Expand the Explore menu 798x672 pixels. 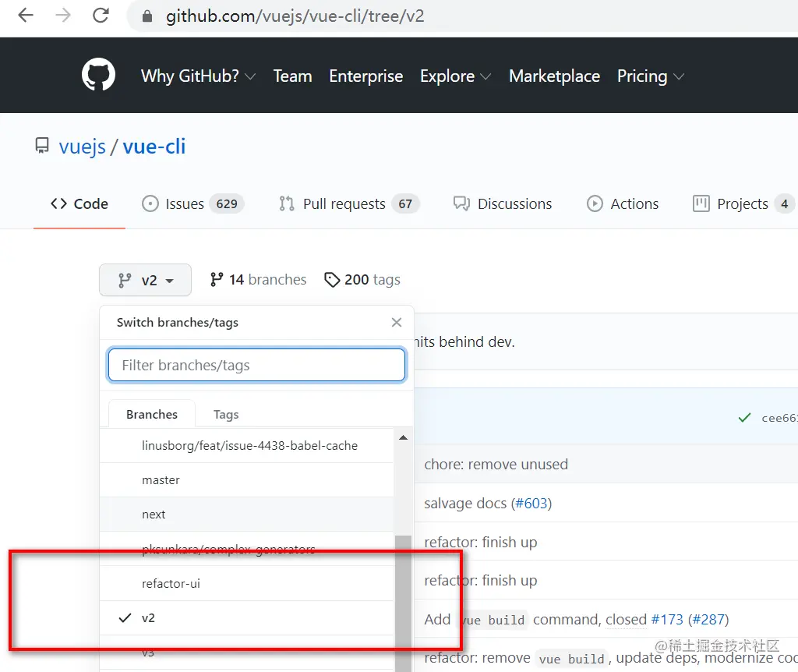point(455,76)
